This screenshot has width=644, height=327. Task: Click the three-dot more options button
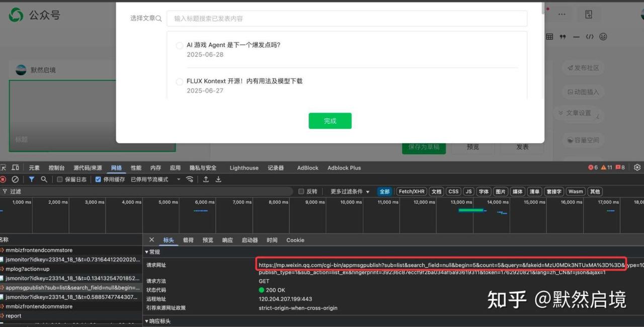pyautogui.click(x=561, y=15)
